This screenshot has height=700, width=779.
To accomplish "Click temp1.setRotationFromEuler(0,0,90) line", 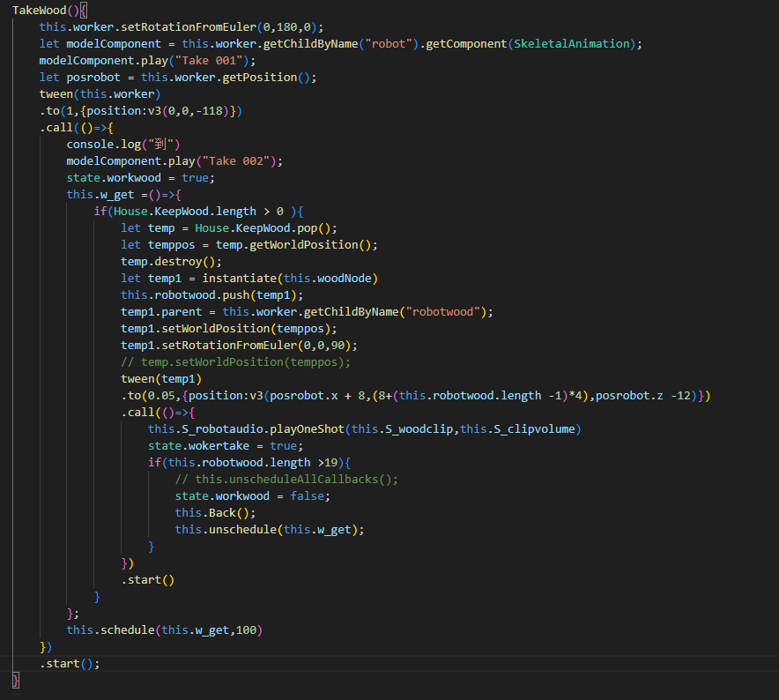I will [x=239, y=346].
